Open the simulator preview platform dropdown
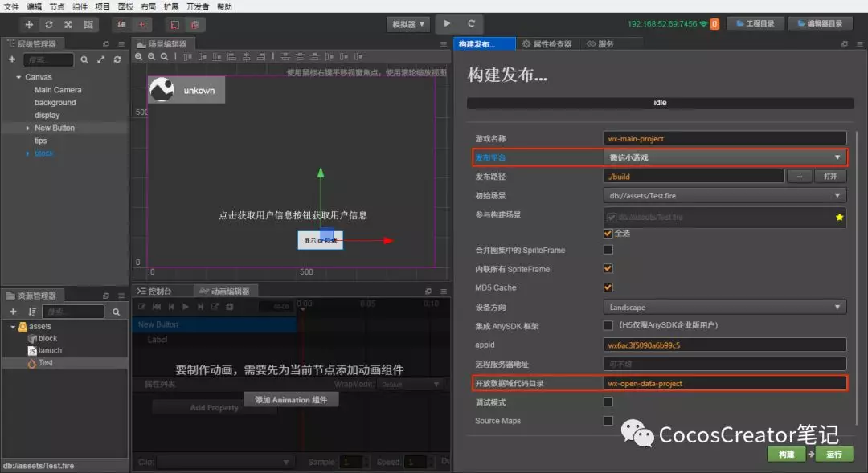Screen dimensions: 868x473 tap(408, 24)
